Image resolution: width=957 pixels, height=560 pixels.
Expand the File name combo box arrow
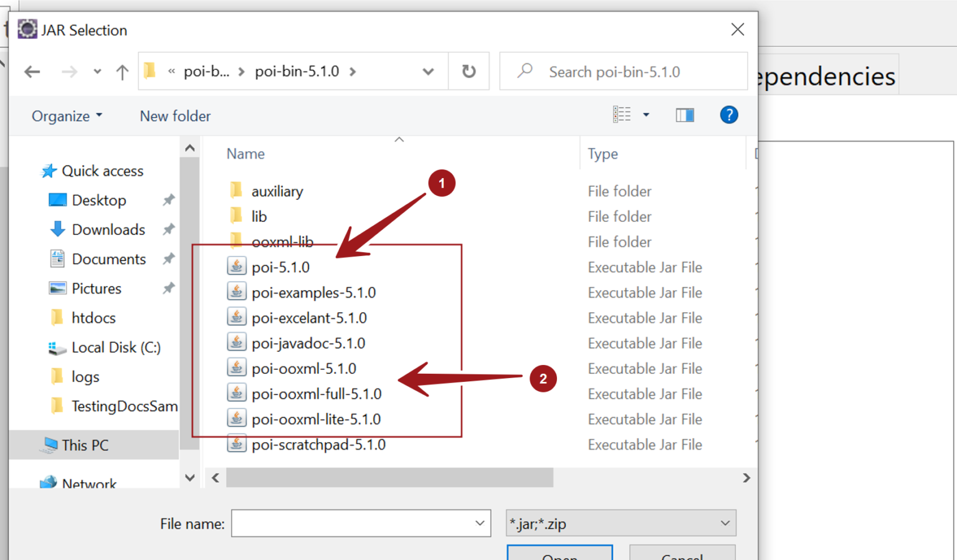point(478,523)
